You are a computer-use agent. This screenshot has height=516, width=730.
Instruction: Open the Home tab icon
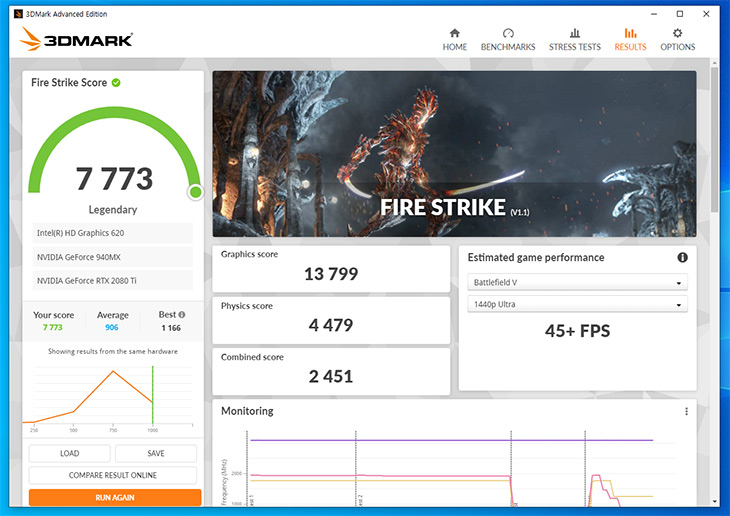(454, 33)
